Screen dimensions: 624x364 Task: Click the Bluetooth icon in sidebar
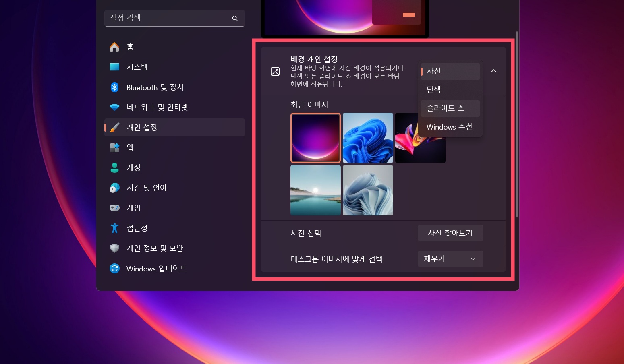pyautogui.click(x=114, y=87)
